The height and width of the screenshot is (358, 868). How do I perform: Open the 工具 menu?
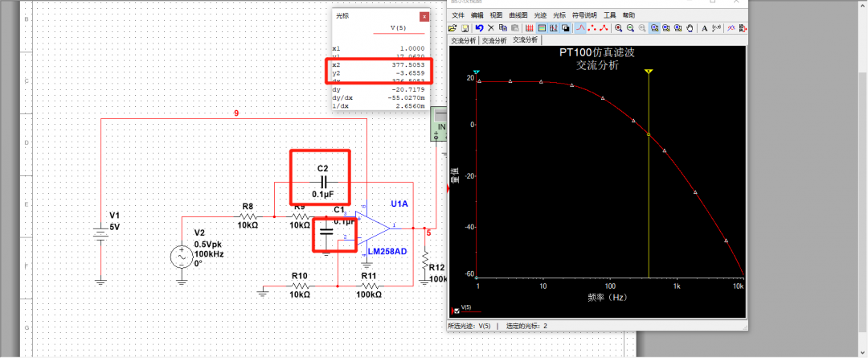pyautogui.click(x=609, y=15)
